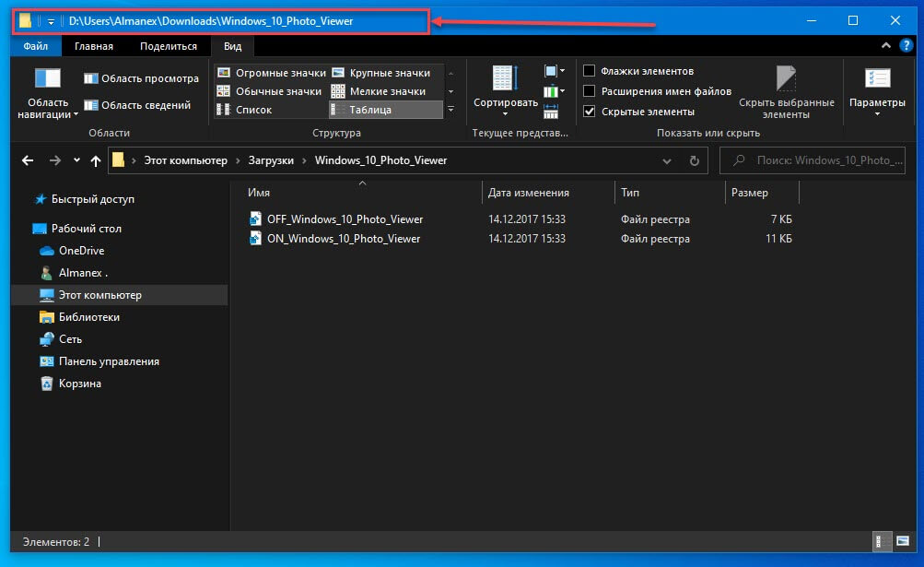Open Explorer help question-mark icon
Image resolution: width=924 pixels, height=567 pixels.
(x=906, y=45)
